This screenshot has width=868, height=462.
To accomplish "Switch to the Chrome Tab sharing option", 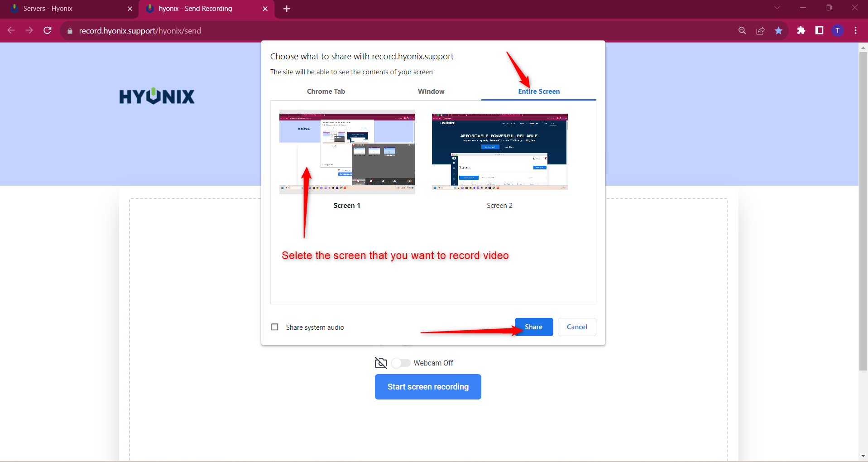I will pos(326,91).
